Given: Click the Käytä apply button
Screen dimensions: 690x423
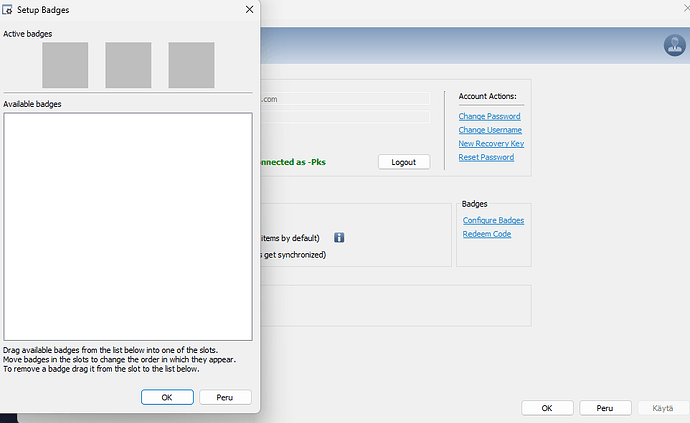Looking at the screenshot, I should pos(662,408).
